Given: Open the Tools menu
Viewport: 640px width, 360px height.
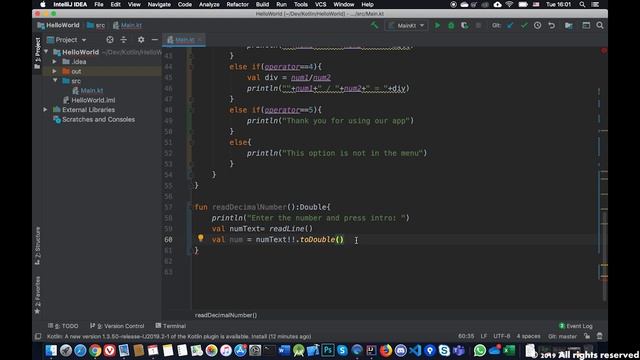Looking at the screenshot, I should [x=301, y=4].
